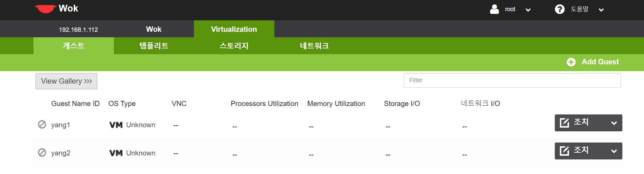Click the help question mark icon

pyautogui.click(x=560, y=9)
